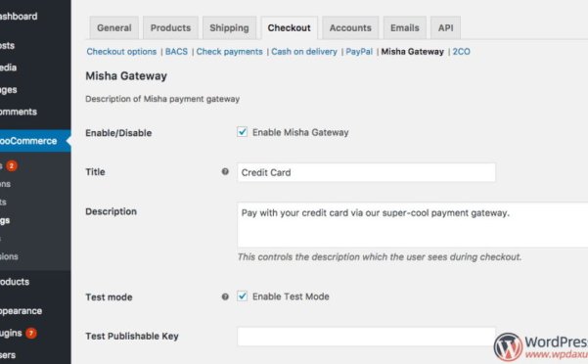Go to BACS payment settings link
Viewport: 588px width, 364px height.
[176, 52]
